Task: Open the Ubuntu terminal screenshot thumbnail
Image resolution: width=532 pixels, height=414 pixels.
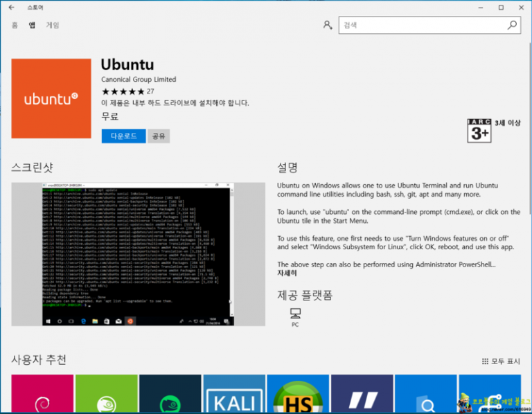Action: (139, 254)
